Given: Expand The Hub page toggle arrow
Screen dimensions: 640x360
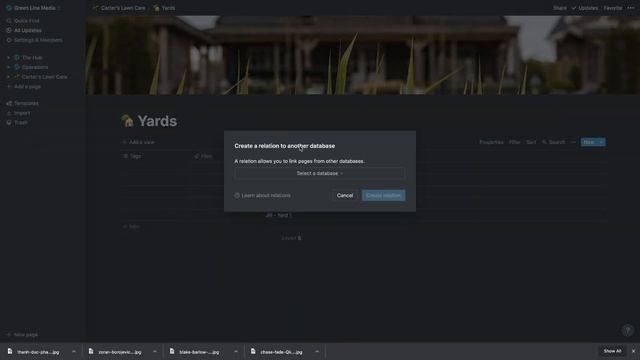Looking at the screenshot, I should coord(9,58).
